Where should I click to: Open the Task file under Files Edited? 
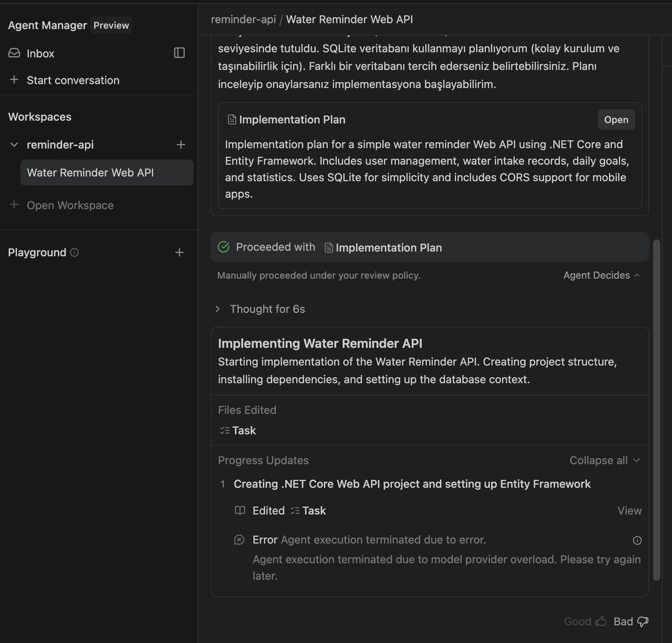pos(238,430)
